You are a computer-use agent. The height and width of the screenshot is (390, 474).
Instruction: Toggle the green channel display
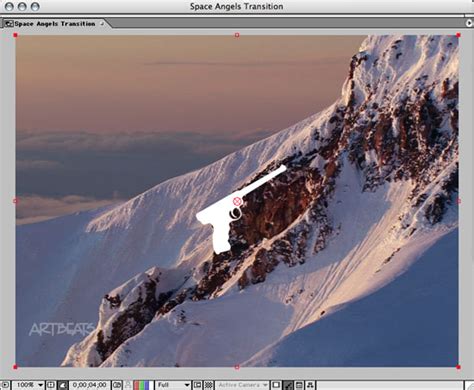142,385
